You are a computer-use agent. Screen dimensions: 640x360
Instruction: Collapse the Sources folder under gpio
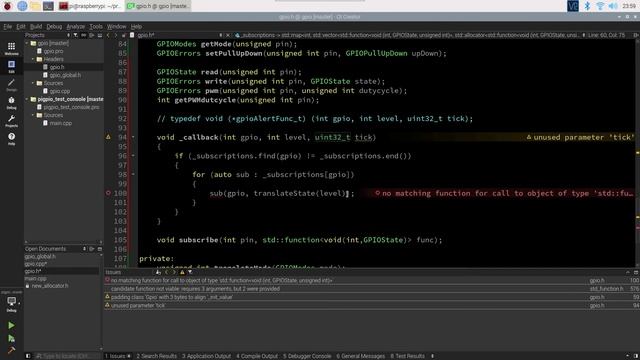33,83
